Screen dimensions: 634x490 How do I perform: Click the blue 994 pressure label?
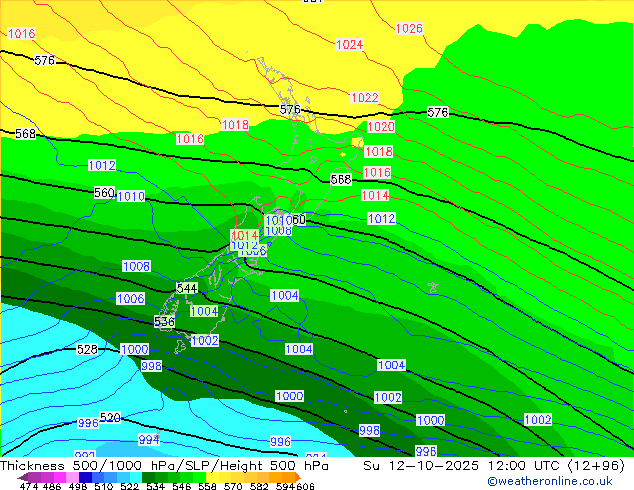149,439
